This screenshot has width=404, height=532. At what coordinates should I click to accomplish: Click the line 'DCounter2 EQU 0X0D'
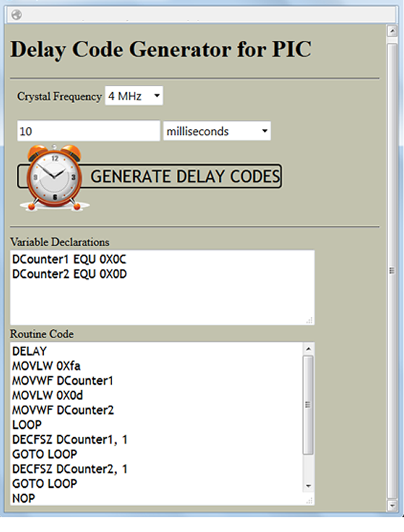pyautogui.click(x=69, y=274)
